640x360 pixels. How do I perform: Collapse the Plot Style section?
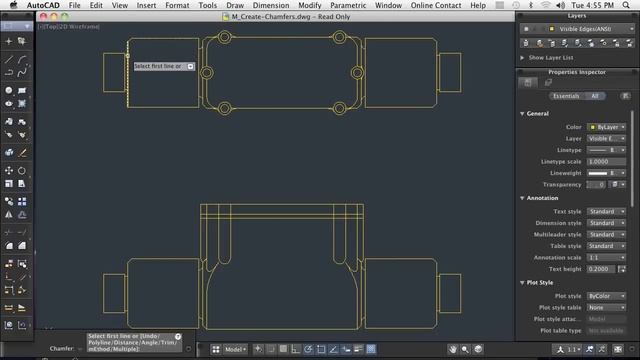522,282
